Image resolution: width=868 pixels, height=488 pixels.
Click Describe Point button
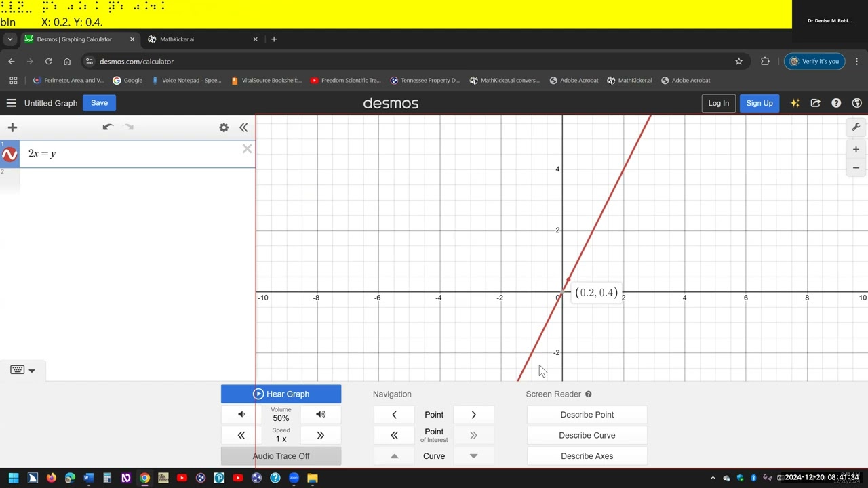(x=587, y=415)
